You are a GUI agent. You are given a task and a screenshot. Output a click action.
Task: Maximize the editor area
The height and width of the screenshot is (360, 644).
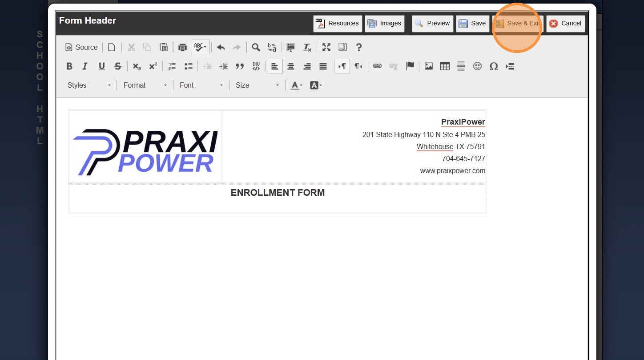(x=326, y=47)
